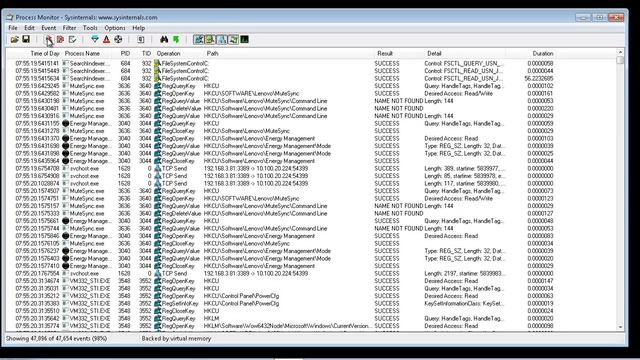Open the Filter funnel icon
640x360 pixels.
tap(95, 40)
